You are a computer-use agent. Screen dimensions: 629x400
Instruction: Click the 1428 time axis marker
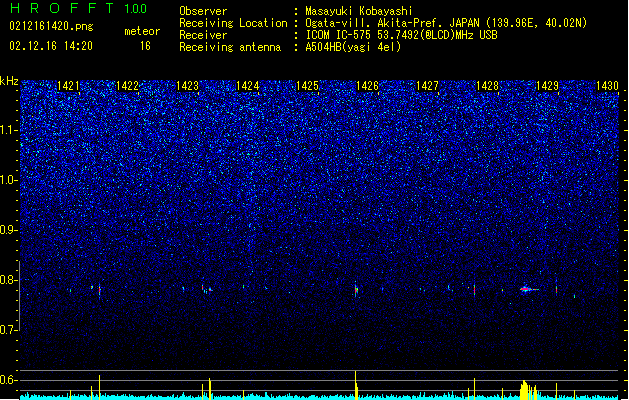tap(487, 86)
